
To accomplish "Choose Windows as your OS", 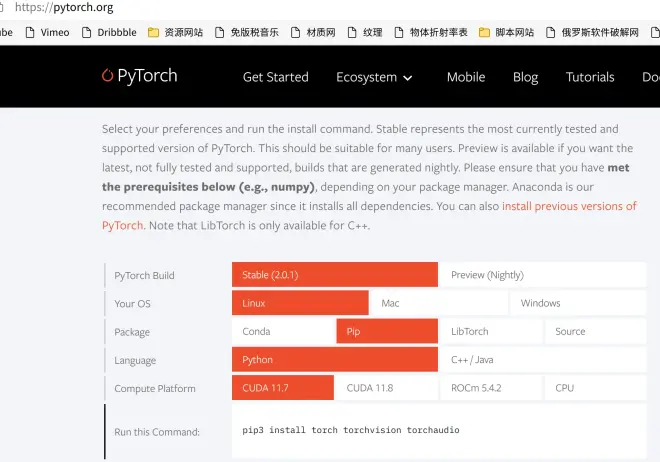I will (x=578, y=303).
